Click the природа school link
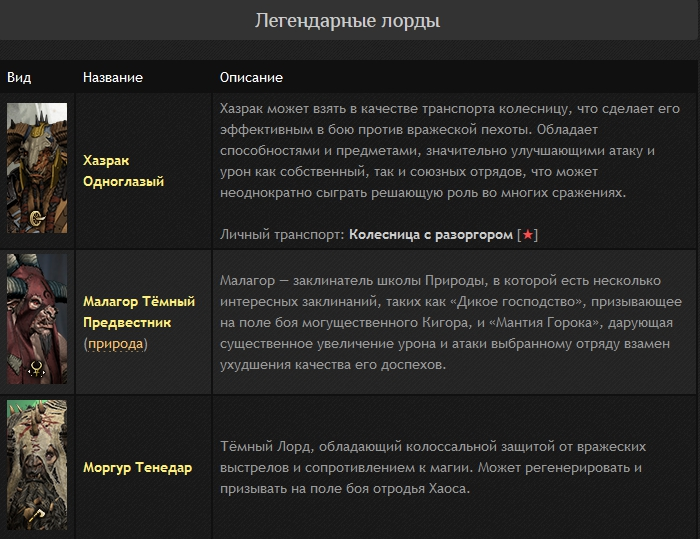This screenshot has width=700, height=539. click(x=116, y=344)
